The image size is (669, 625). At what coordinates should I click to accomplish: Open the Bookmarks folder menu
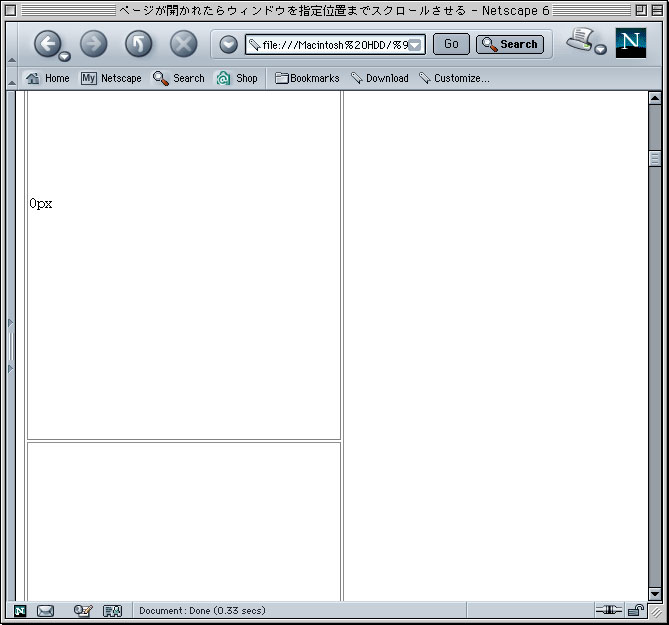click(x=307, y=78)
